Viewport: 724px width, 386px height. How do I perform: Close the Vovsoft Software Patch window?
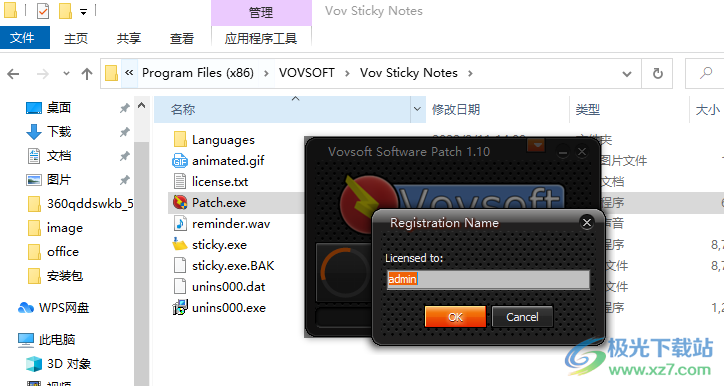tap(582, 151)
